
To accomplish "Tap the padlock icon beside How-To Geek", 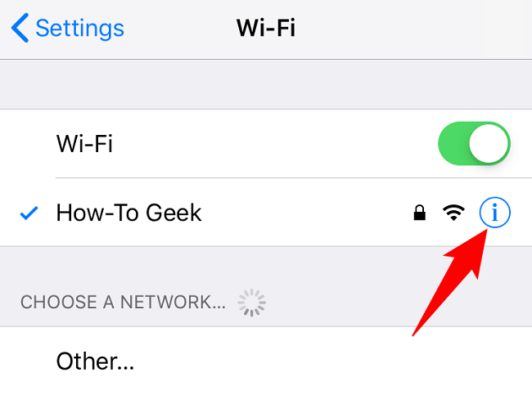I will (x=420, y=213).
